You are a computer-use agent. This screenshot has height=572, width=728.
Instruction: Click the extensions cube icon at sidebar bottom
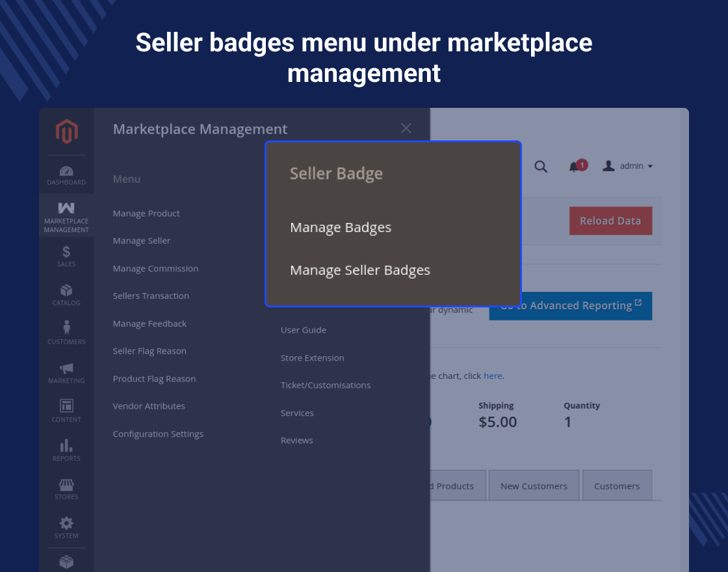click(66, 562)
